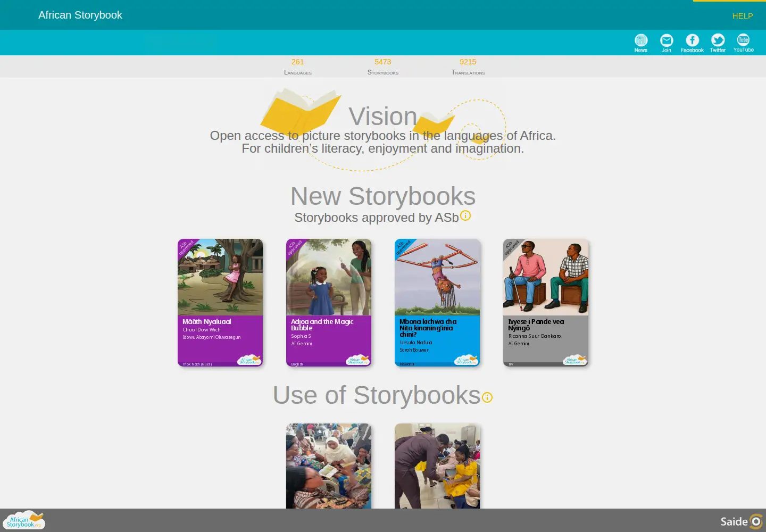This screenshot has height=532, width=766.
Task: Open the second Use of Storybooks photo
Action: [x=437, y=466]
